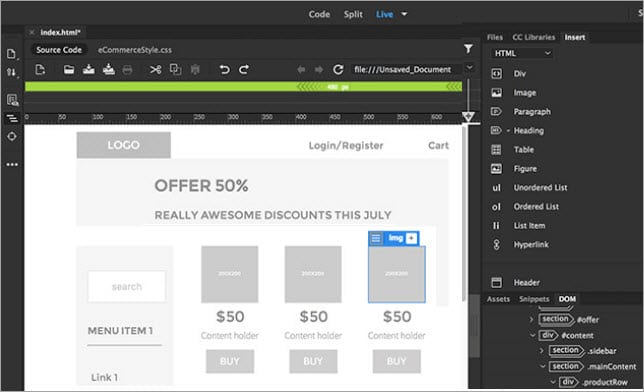Click the browser forward arrow
Image resolution: width=644 pixels, height=392 pixels.
[x=319, y=70]
